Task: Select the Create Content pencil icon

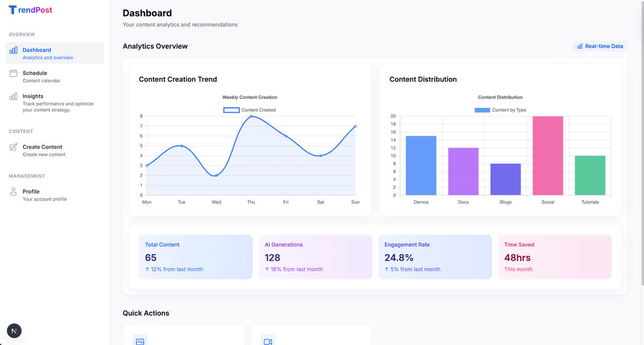Action: pyautogui.click(x=13, y=146)
